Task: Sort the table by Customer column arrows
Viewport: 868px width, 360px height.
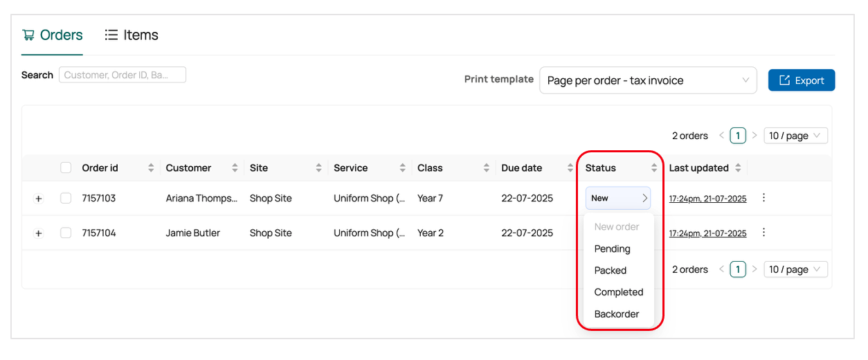Action: [x=235, y=168]
